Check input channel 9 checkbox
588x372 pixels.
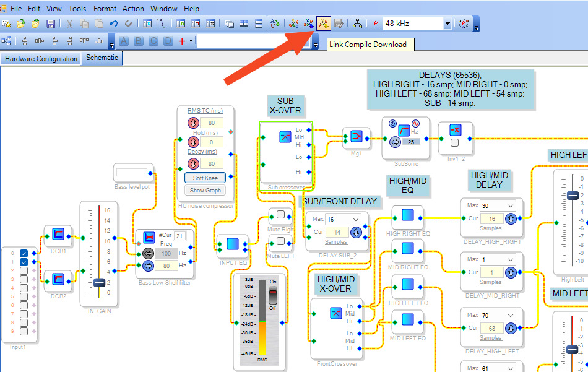click(x=24, y=332)
